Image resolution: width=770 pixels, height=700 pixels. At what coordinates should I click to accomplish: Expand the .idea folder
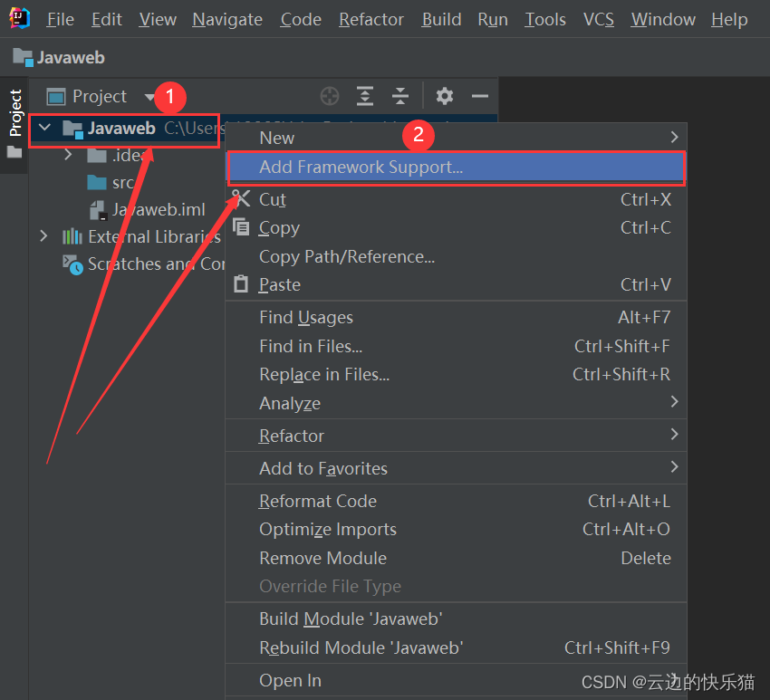click(68, 155)
